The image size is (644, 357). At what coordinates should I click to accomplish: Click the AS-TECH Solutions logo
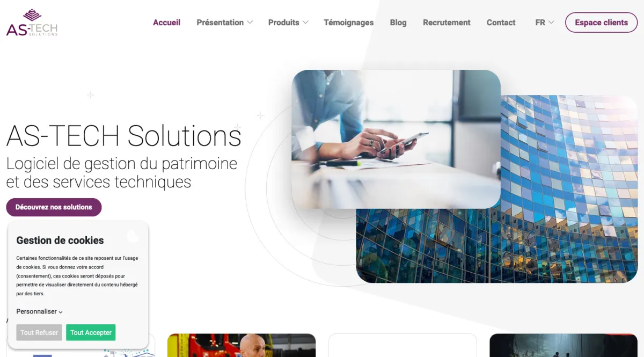[x=32, y=23]
